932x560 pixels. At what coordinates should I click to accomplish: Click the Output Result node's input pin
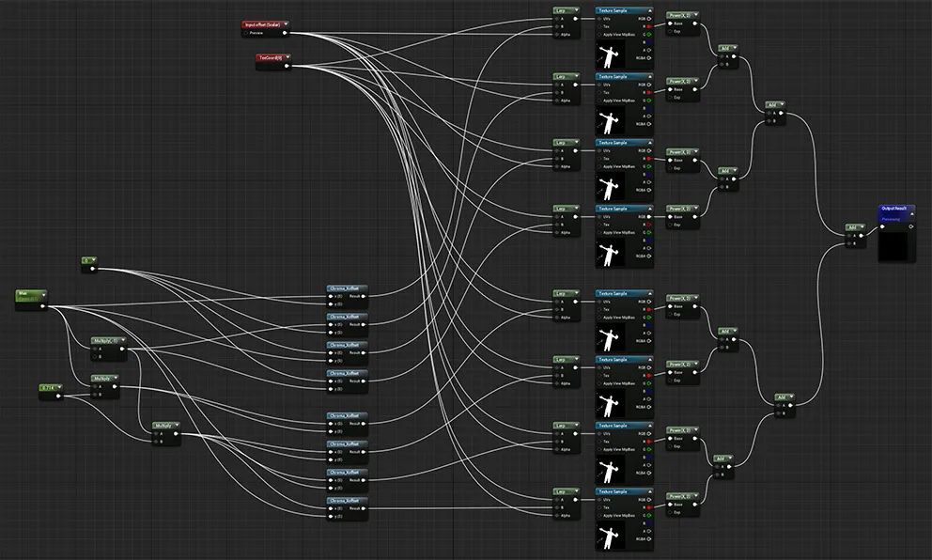(882, 226)
